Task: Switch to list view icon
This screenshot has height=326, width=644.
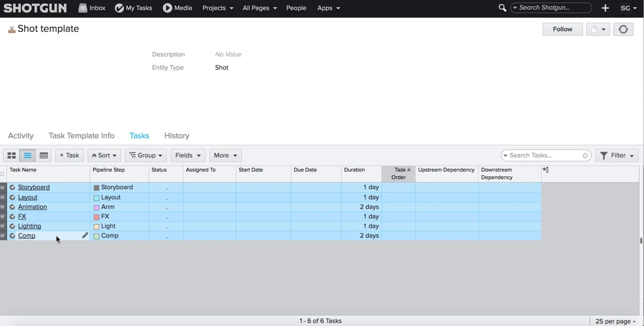Action: 28,156
